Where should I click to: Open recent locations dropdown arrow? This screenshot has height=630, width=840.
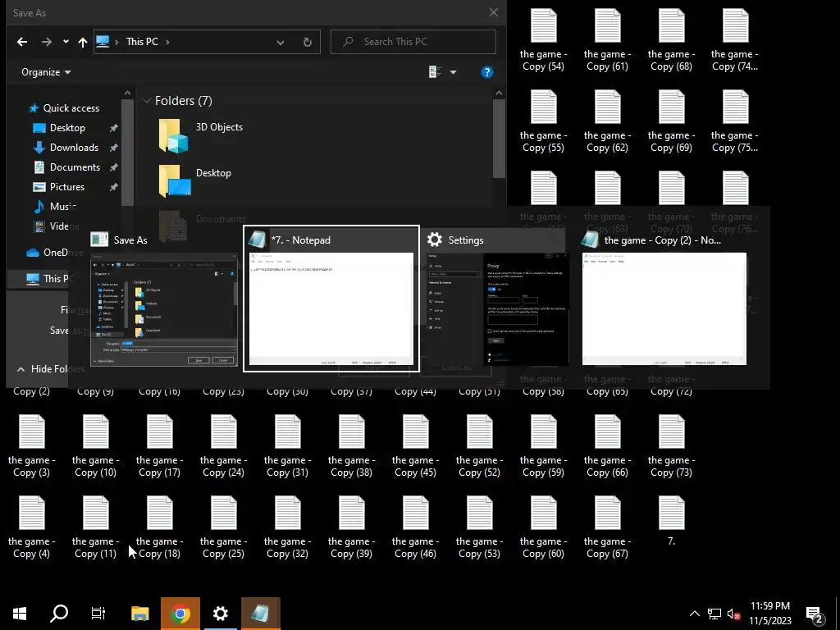(x=66, y=42)
